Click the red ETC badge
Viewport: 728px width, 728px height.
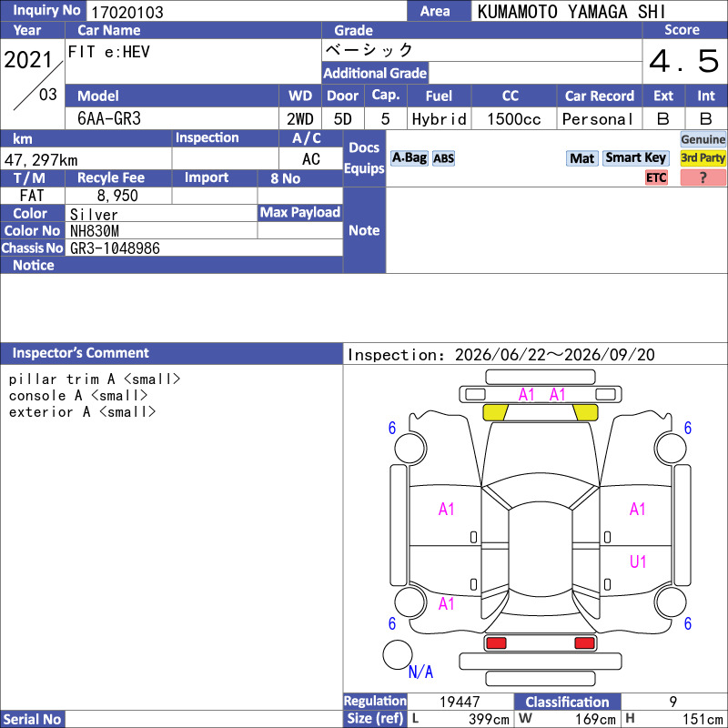(x=656, y=177)
